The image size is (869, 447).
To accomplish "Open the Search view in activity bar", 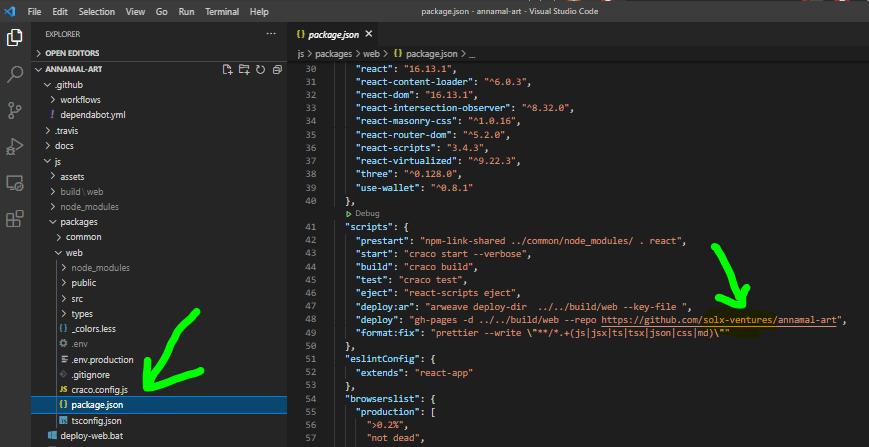I will pos(15,74).
